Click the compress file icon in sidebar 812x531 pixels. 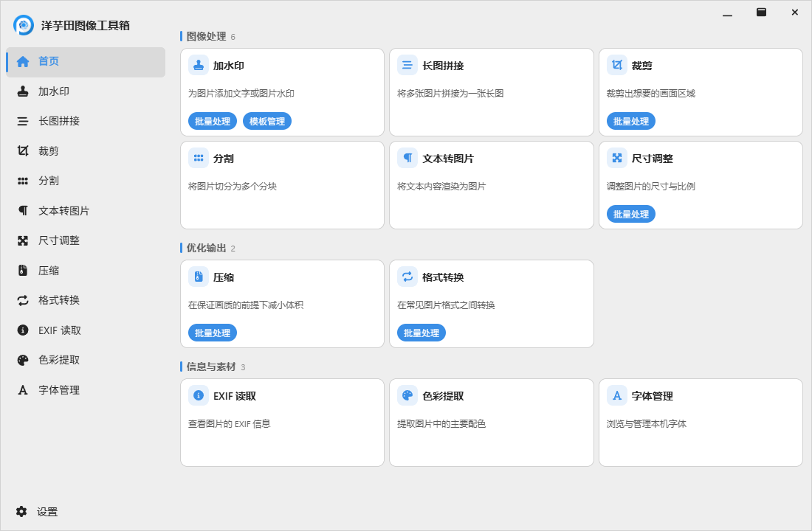click(23, 270)
